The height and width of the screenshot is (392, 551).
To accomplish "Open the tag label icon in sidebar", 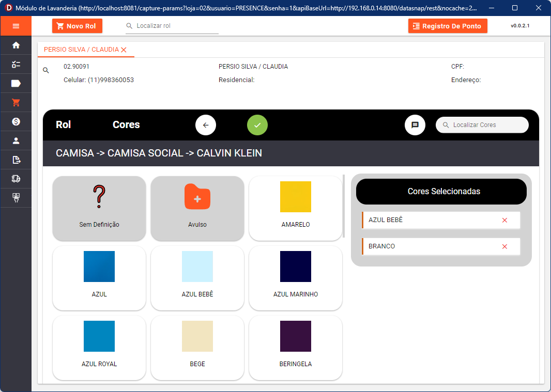I will click(16, 83).
